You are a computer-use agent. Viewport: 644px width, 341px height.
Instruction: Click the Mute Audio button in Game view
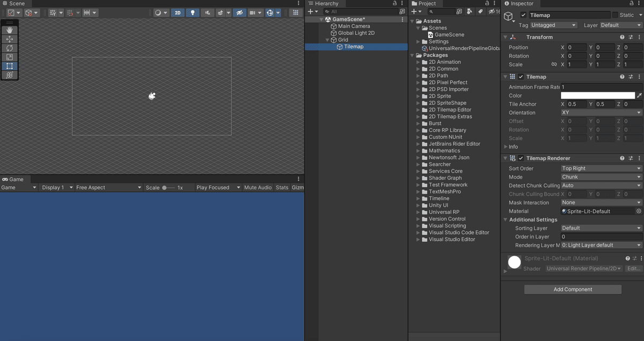[x=258, y=188]
